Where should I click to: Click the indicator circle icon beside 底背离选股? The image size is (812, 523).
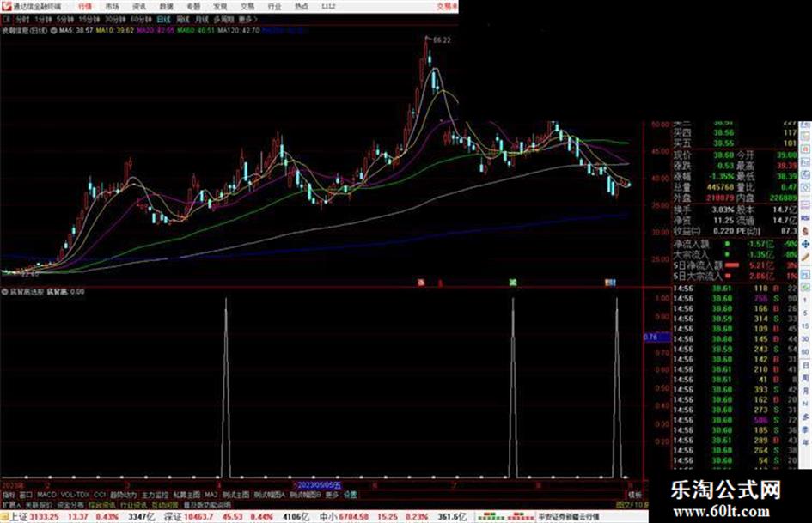click(4, 291)
